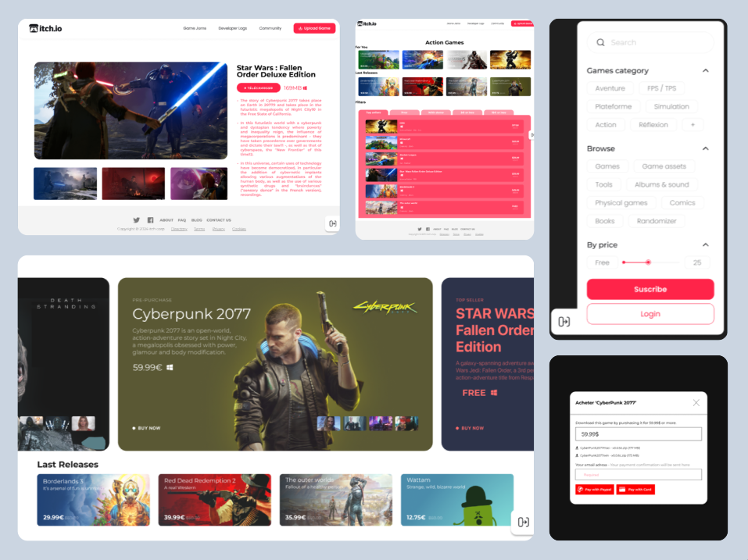Click the red Télécharger button
The image size is (748, 560).
258,88
